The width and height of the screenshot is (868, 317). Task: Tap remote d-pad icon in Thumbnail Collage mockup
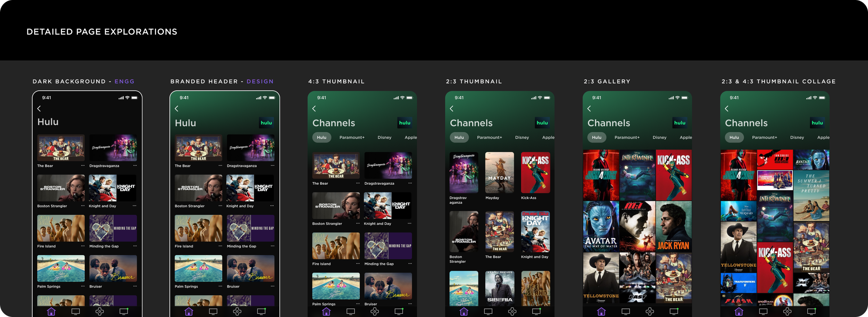pos(787,311)
